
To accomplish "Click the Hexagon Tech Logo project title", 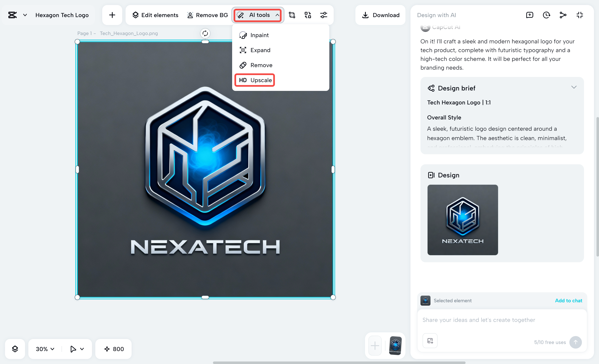I will [x=62, y=15].
